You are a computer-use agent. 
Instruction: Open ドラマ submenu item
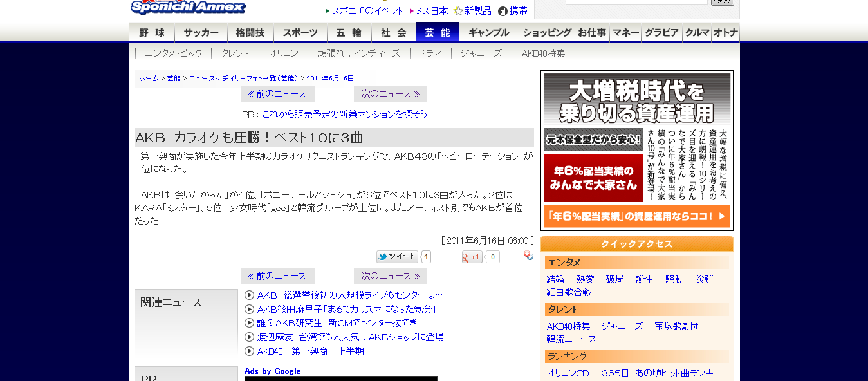click(430, 53)
